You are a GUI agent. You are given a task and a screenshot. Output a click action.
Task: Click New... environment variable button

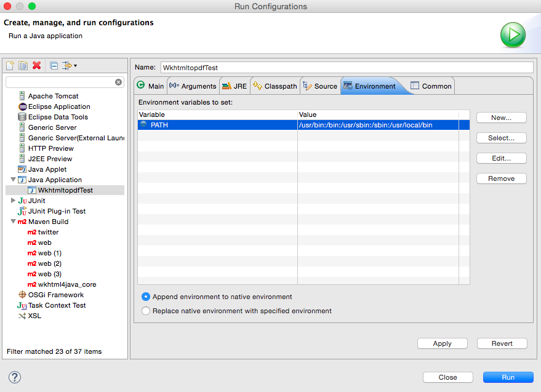(x=502, y=118)
